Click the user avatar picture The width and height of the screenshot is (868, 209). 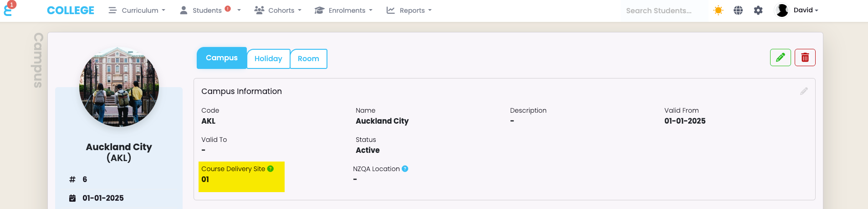point(782,10)
